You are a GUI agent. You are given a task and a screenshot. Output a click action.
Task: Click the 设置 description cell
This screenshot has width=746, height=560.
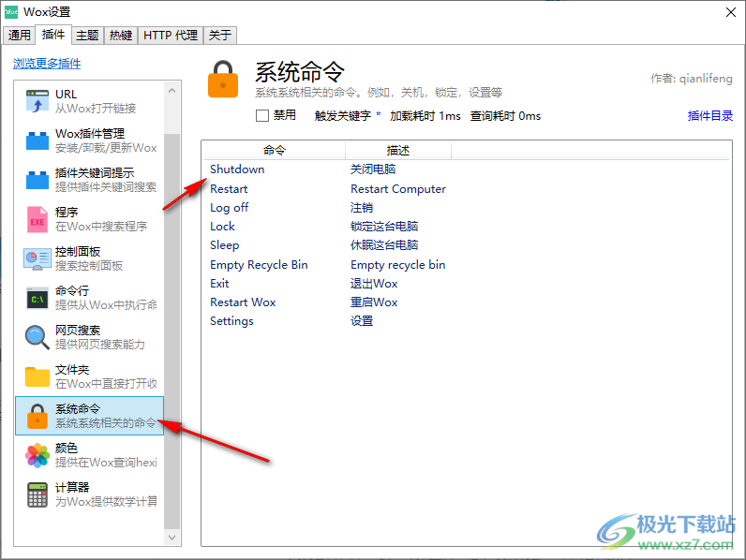[x=362, y=321]
